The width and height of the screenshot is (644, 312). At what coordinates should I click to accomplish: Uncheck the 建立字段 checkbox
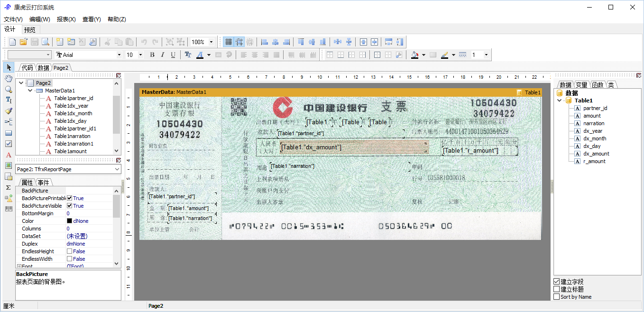557,282
